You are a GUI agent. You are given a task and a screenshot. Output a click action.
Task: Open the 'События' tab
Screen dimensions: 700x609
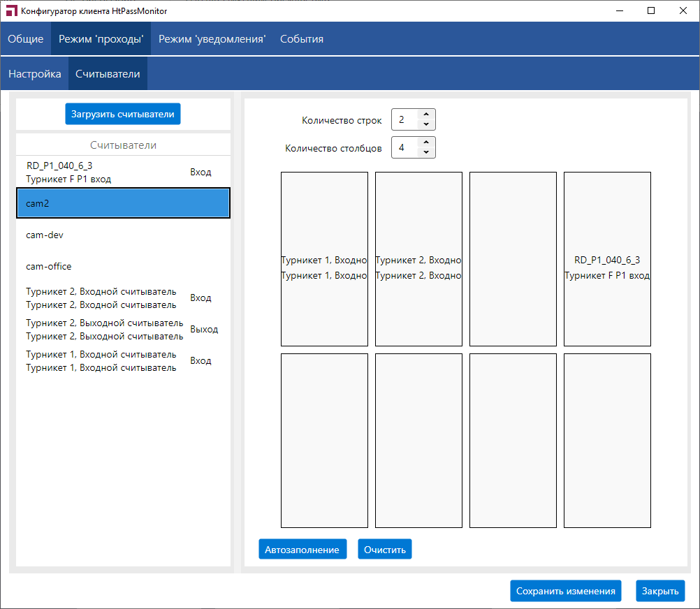pyautogui.click(x=301, y=39)
